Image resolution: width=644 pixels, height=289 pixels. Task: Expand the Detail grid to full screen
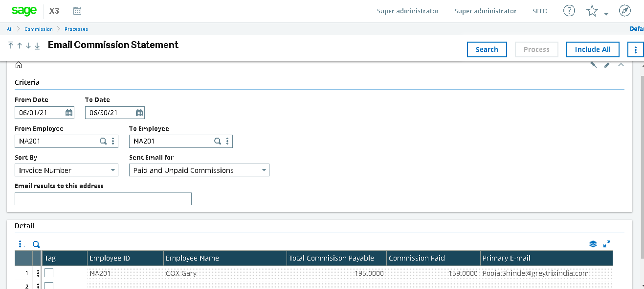607,243
